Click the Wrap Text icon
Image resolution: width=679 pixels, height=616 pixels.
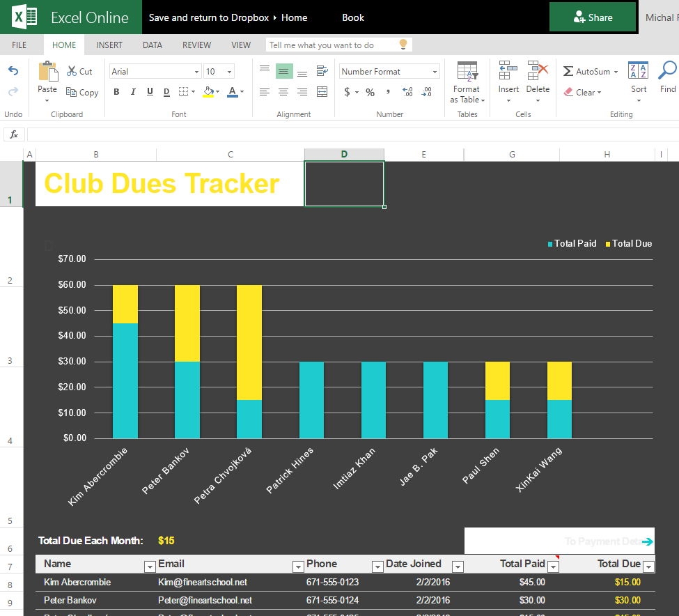[322, 71]
